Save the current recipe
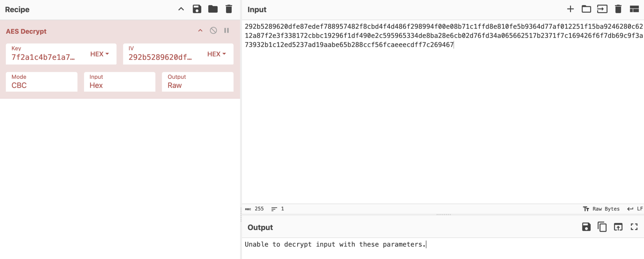Viewport: 644px width, 259px height. point(197,9)
